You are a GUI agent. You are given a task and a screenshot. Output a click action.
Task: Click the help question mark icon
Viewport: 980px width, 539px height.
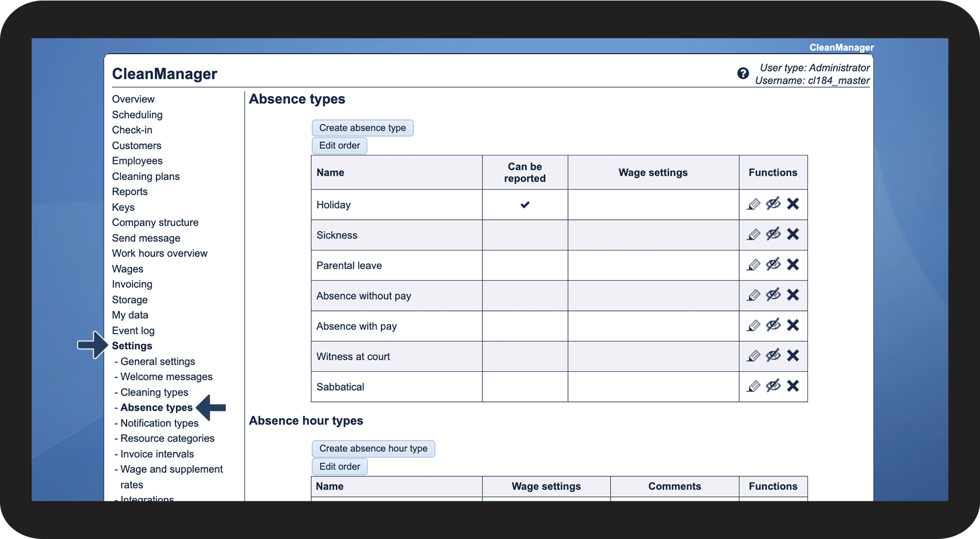tap(743, 73)
